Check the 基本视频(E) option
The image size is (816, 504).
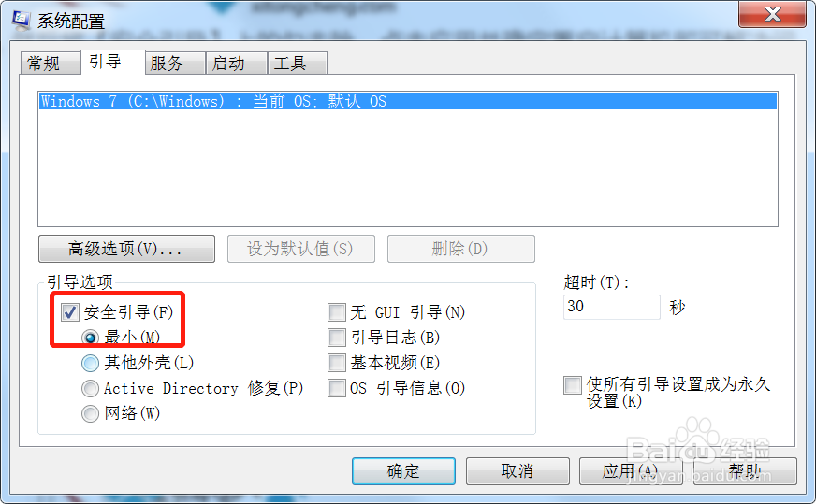337,363
